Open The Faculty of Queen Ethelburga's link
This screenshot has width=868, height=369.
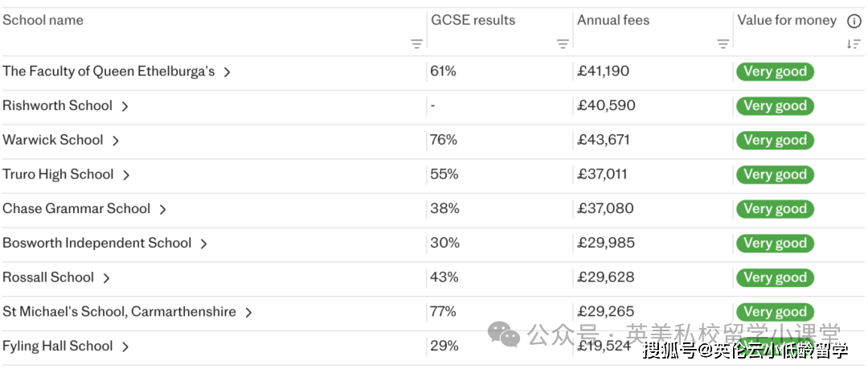pos(108,72)
